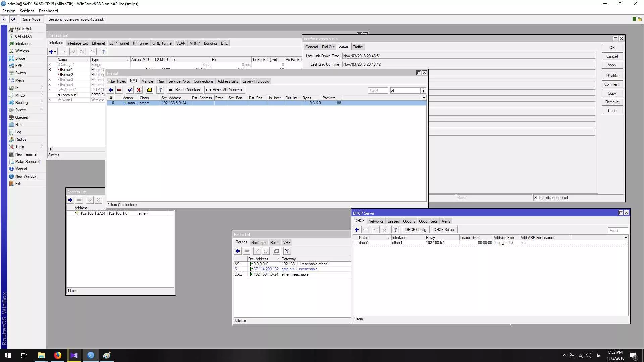Click the filter funnel in DHCP Server toolbar
The image size is (644, 362).
(395, 230)
